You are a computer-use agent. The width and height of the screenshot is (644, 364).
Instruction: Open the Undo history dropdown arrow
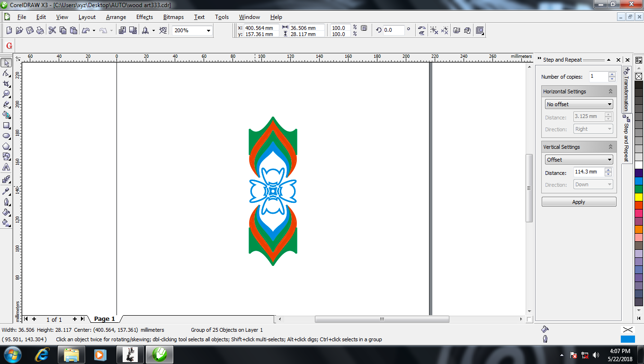(x=94, y=30)
